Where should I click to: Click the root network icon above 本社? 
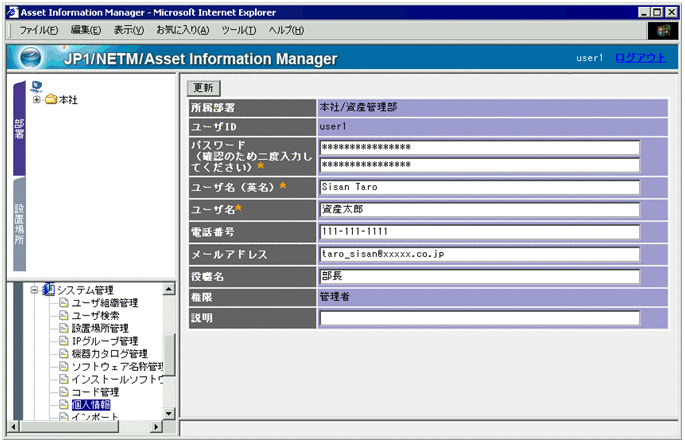(37, 85)
